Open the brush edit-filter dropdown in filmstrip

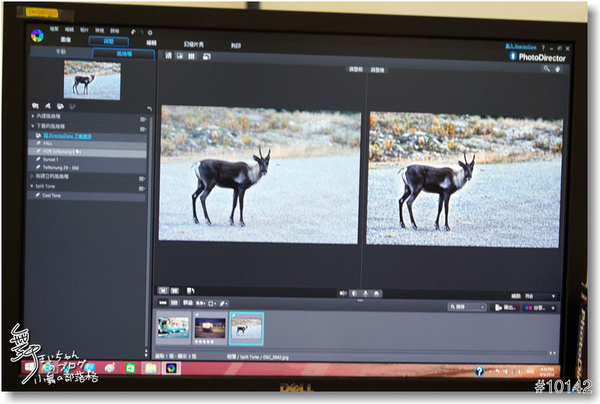(224, 303)
